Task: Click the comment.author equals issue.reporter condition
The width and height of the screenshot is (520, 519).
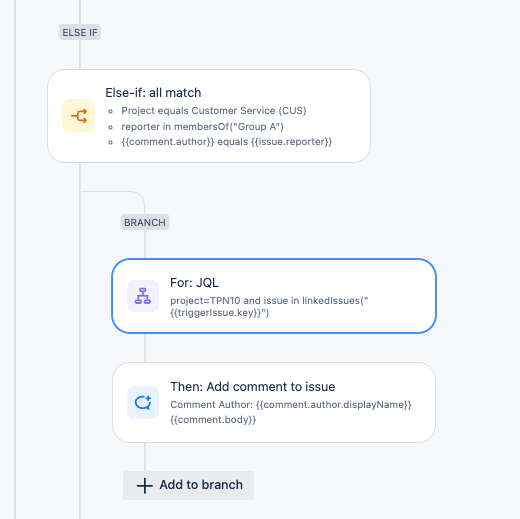Action: [x=227, y=142]
